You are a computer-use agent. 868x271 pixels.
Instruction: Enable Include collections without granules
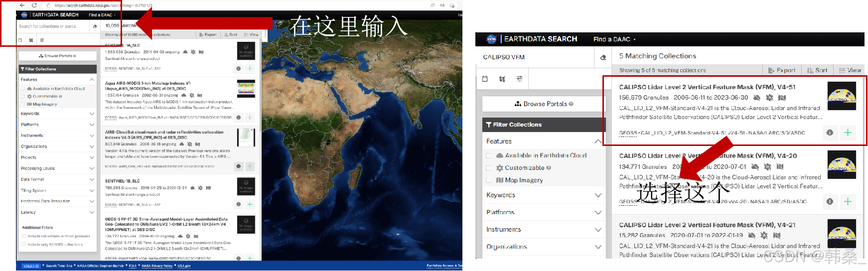click(24, 236)
